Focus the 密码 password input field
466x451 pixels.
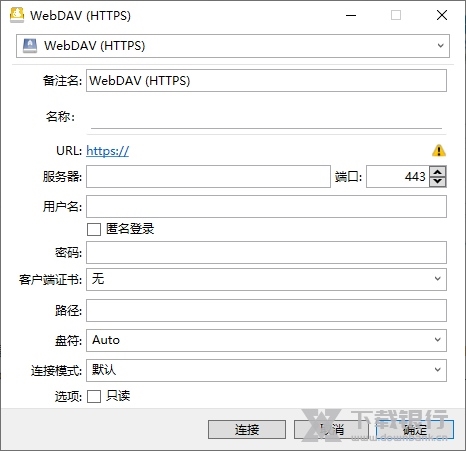click(266, 253)
